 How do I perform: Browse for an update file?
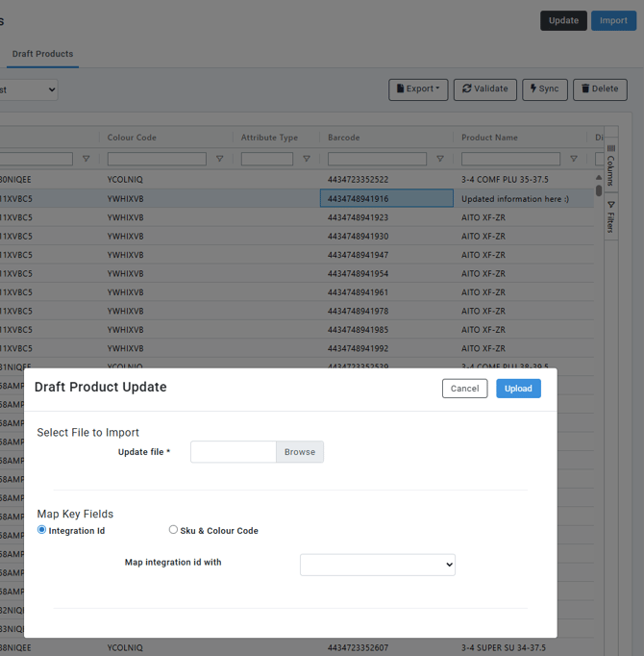tap(300, 452)
